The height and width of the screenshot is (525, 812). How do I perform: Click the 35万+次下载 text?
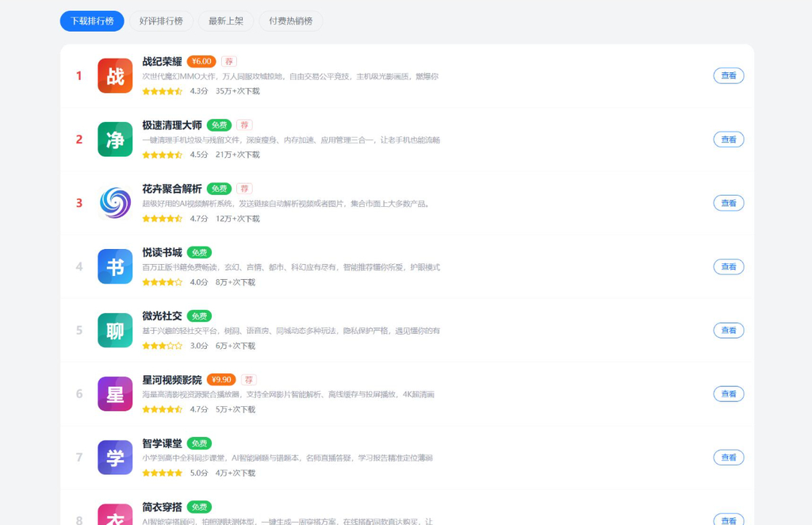pos(238,91)
